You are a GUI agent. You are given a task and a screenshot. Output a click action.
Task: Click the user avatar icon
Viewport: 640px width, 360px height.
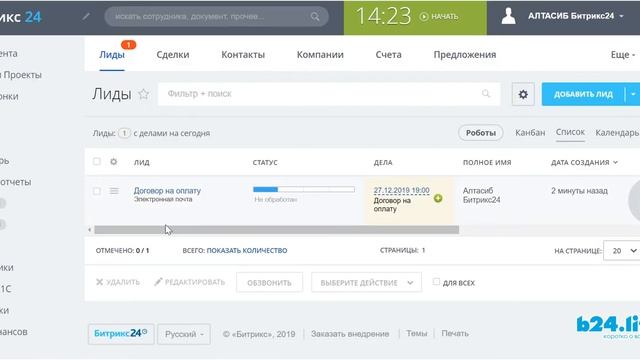[x=509, y=16]
